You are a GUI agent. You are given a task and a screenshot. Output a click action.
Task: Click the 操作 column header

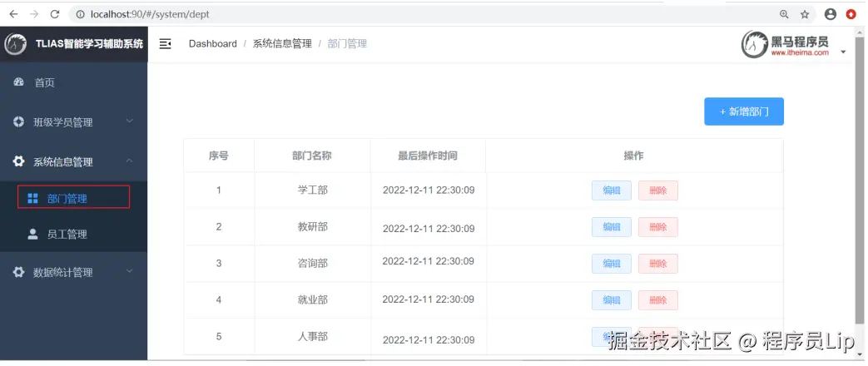click(634, 156)
